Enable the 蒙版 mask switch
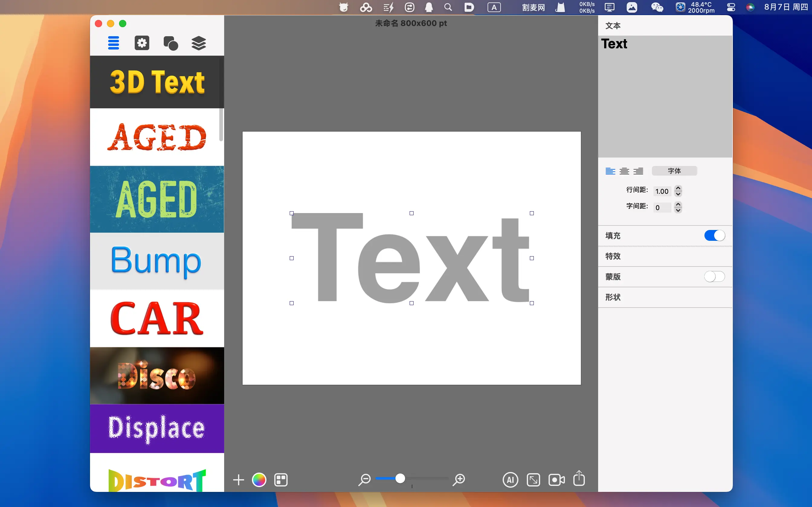The height and width of the screenshot is (507, 812). point(714,277)
